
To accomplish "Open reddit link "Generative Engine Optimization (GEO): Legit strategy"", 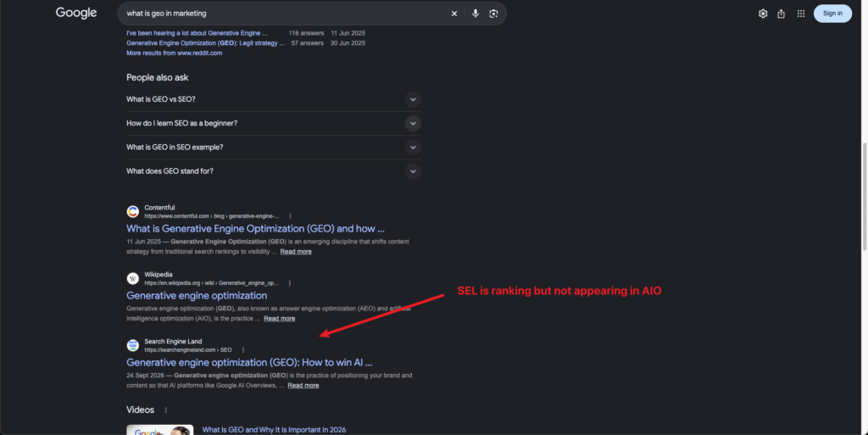I will [205, 43].
